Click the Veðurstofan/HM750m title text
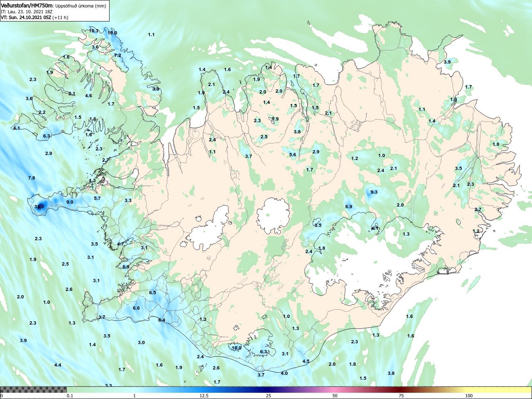The height and width of the screenshot is (399, 532). [x=27, y=5]
